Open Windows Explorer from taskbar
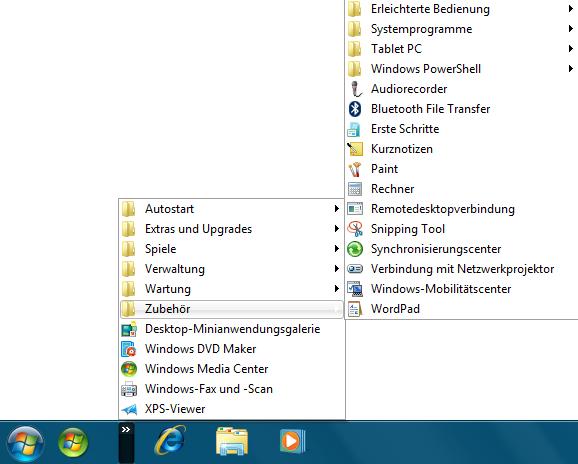This screenshot has width=578, height=464. [x=232, y=441]
